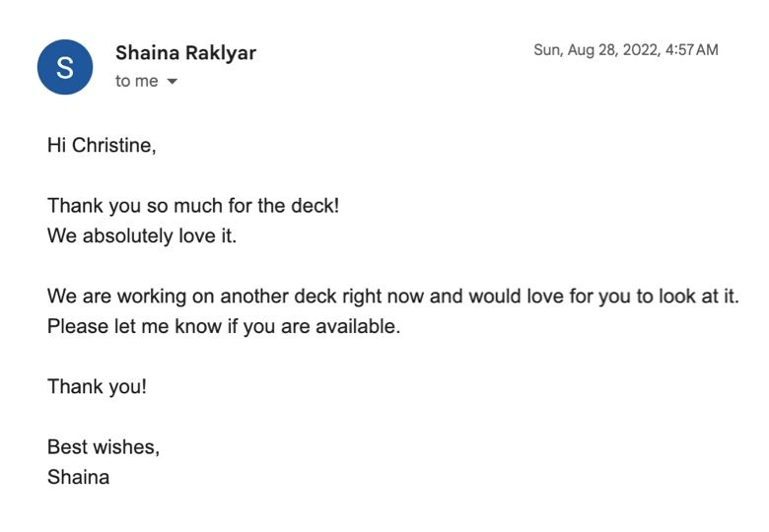Click the blue "S" sender avatar

(x=65, y=67)
